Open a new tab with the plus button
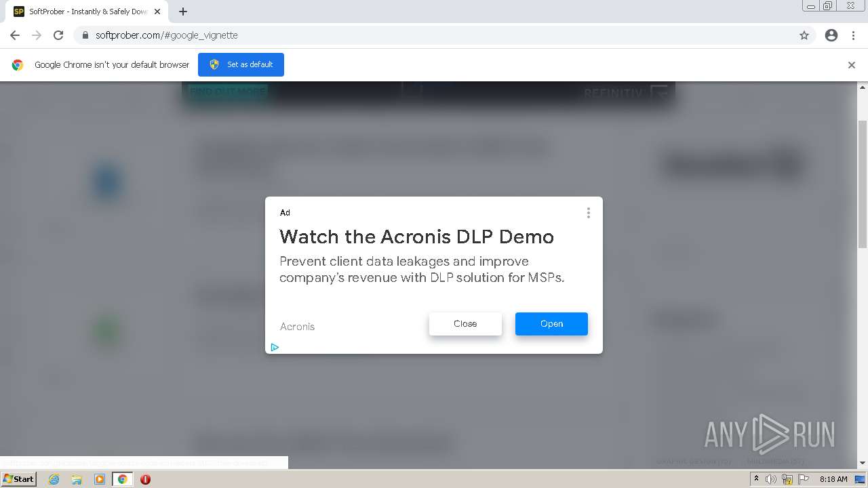This screenshot has width=868, height=488. (183, 12)
